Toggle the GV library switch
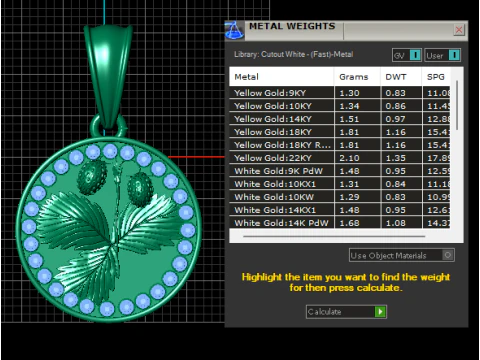 point(415,55)
